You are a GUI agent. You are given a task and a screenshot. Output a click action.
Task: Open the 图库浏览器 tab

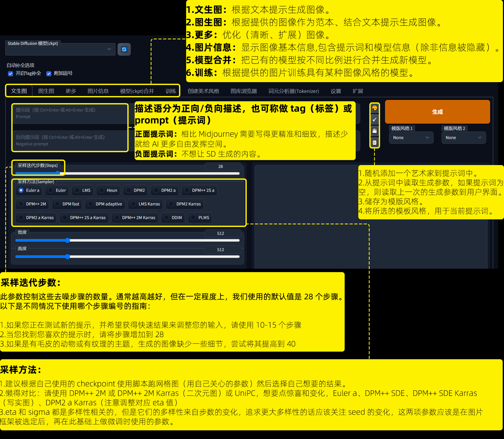point(244,91)
